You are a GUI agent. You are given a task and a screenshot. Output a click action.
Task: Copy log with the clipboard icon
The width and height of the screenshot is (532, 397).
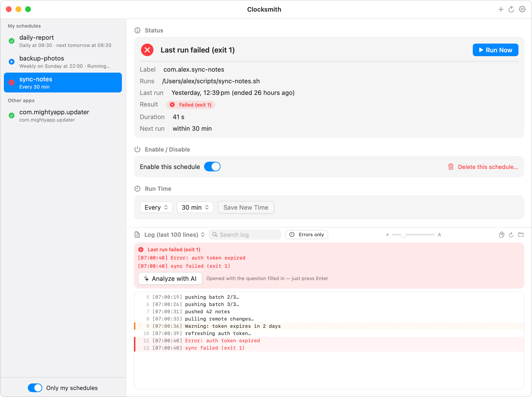pos(502,235)
